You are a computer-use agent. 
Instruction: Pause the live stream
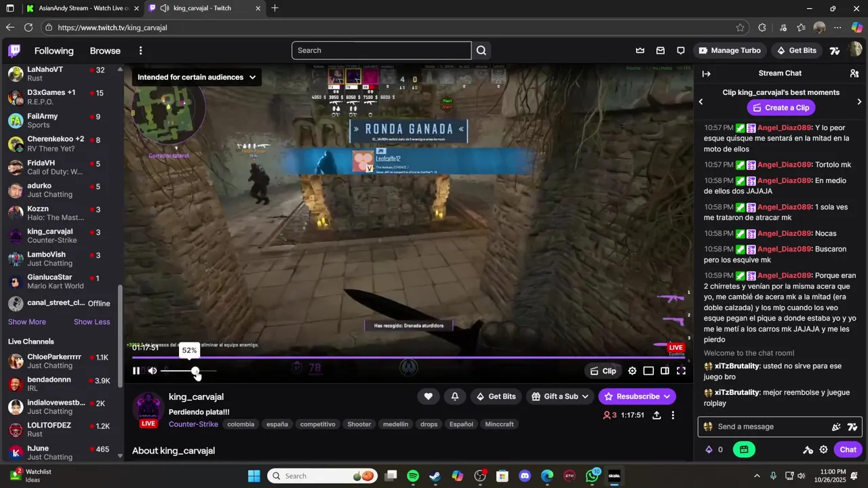(x=136, y=371)
